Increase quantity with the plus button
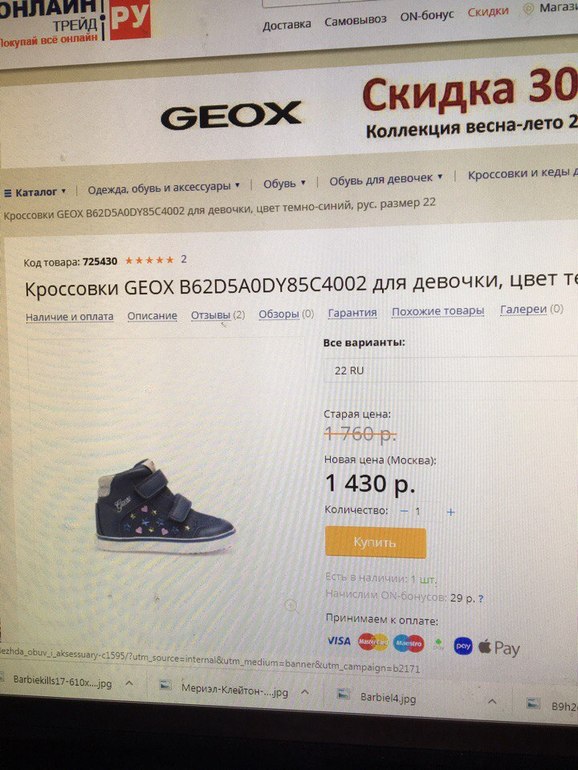Image resolution: width=578 pixels, height=770 pixels. (x=450, y=512)
